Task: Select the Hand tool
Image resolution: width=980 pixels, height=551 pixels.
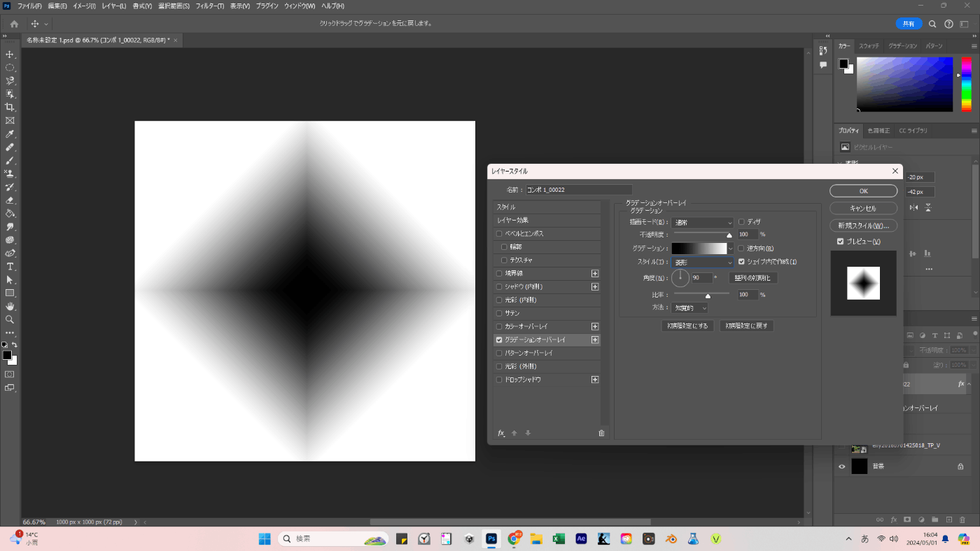Action: [x=10, y=306]
